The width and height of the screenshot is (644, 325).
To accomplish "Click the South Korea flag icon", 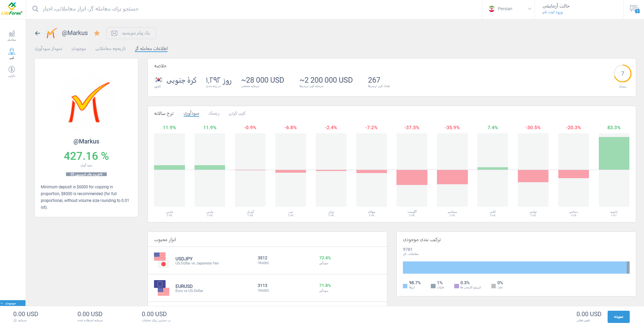I will pyautogui.click(x=158, y=80).
